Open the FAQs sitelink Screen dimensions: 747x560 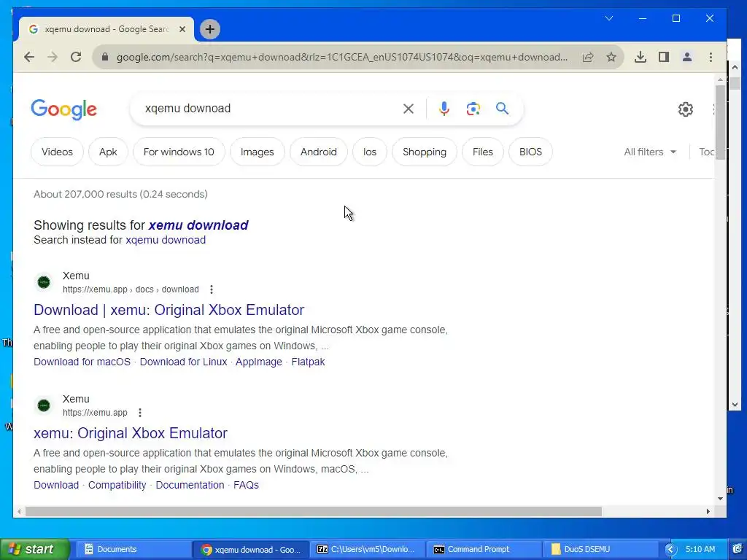pos(247,485)
